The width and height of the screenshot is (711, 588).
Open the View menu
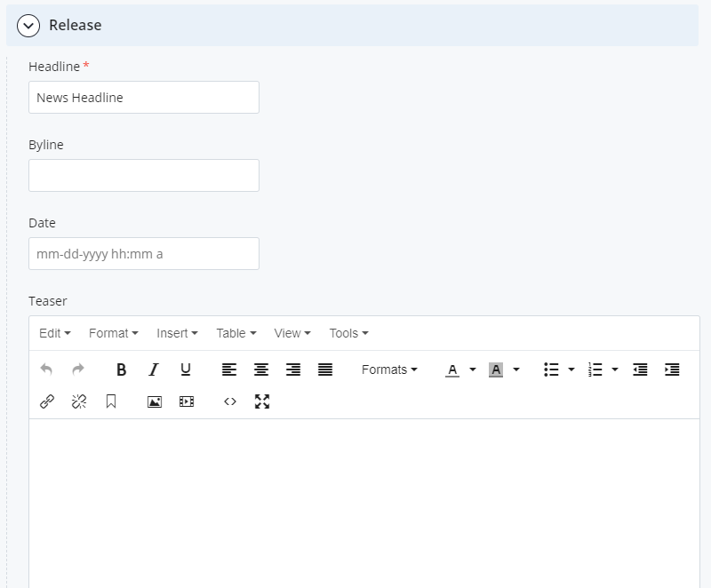coord(292,333)
